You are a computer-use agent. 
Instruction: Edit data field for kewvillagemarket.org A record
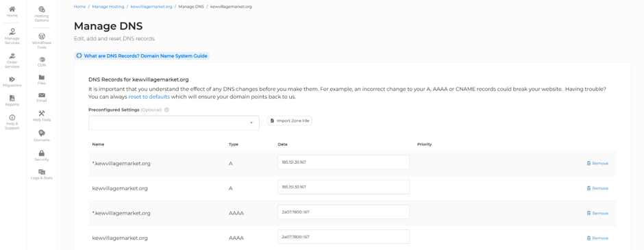pyautogui.click(x=343, y=187)
